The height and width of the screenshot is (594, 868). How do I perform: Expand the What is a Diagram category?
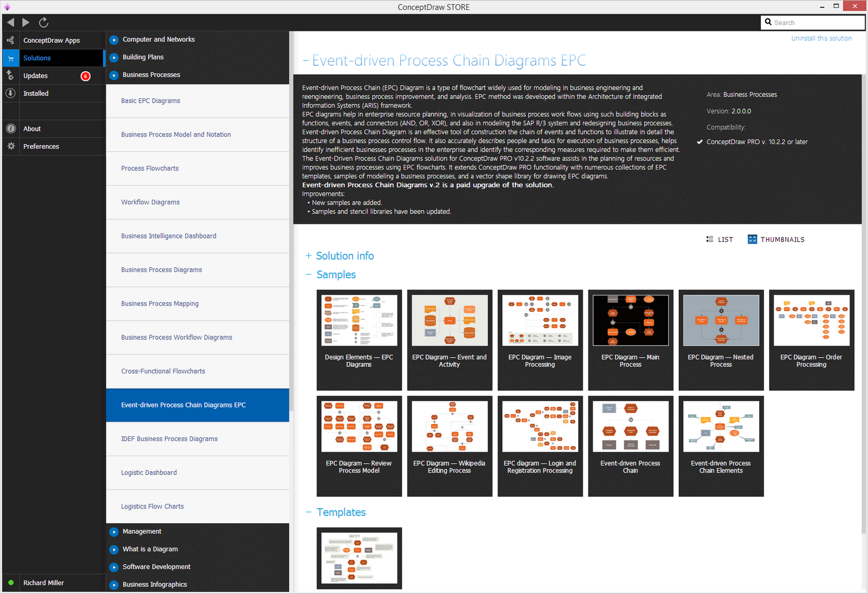point(114,549)
